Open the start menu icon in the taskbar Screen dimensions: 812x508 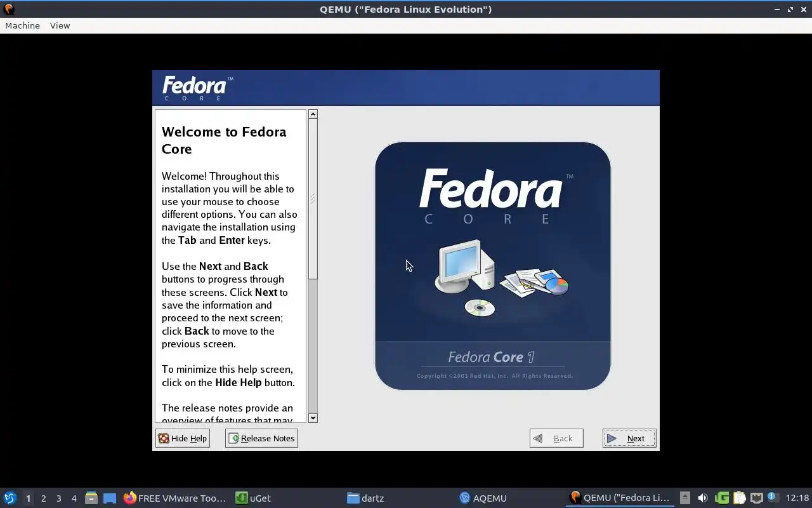pyautogui.click(x=10, y=498)
